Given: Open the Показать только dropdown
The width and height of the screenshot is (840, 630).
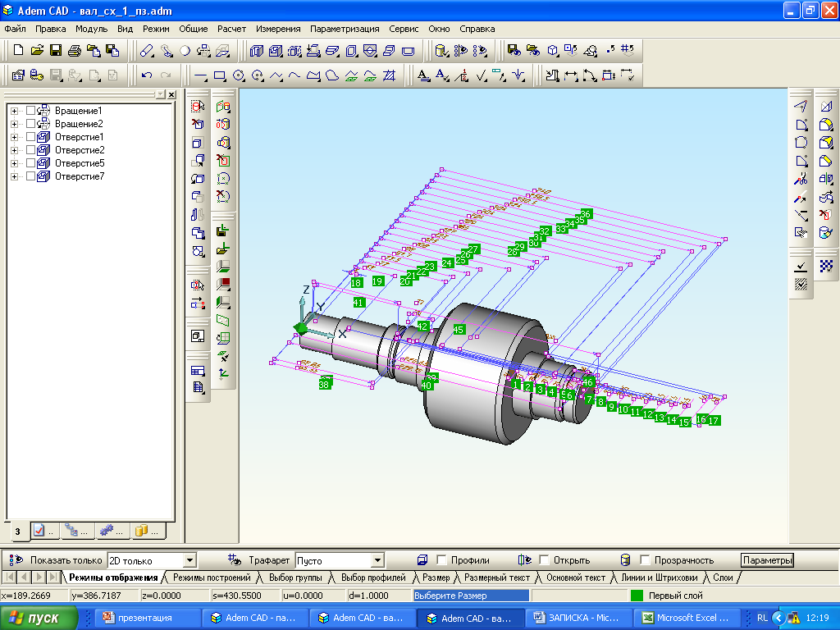Looking at the screenshot, I should coord(189,560).
